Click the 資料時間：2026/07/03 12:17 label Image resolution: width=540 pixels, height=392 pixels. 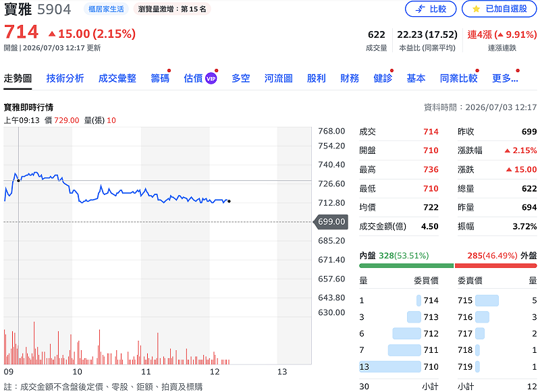click(x=480, y=107)
